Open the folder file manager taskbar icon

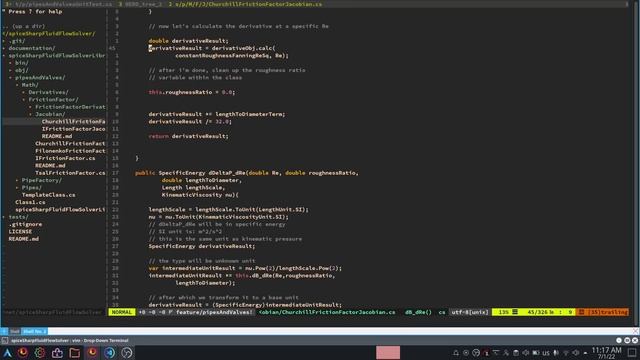(x=74, y=353)
